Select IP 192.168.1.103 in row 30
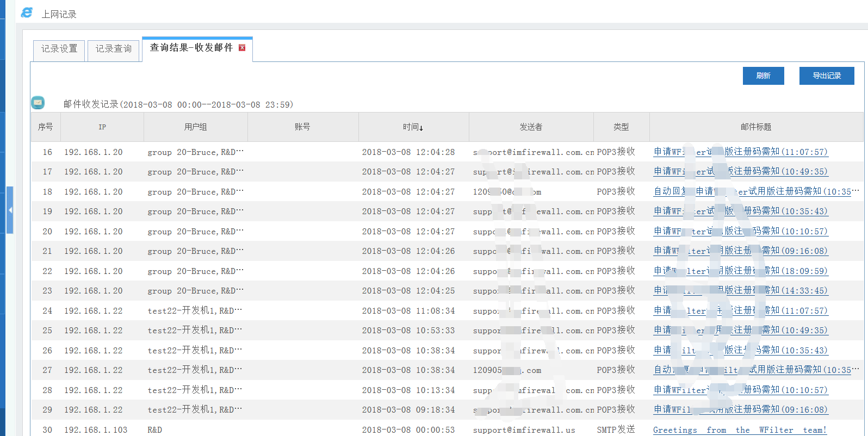 (x=96, y=430)
